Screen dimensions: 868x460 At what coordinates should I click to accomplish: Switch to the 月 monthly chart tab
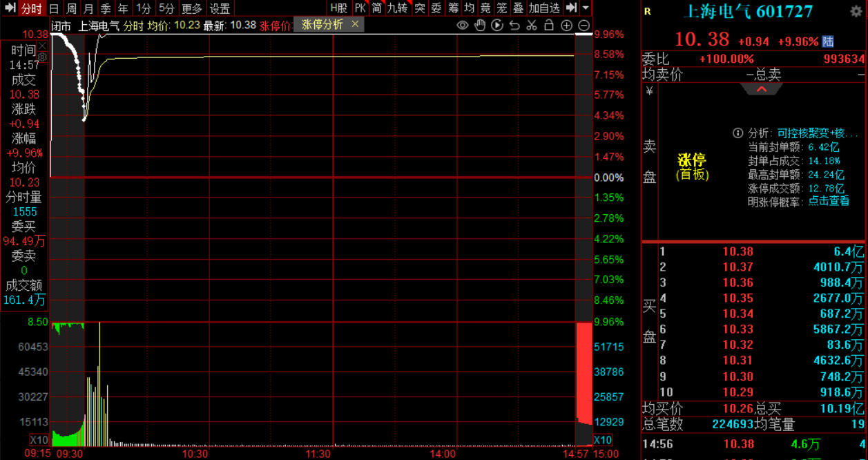pyautogui.click(x=88, y=8)
